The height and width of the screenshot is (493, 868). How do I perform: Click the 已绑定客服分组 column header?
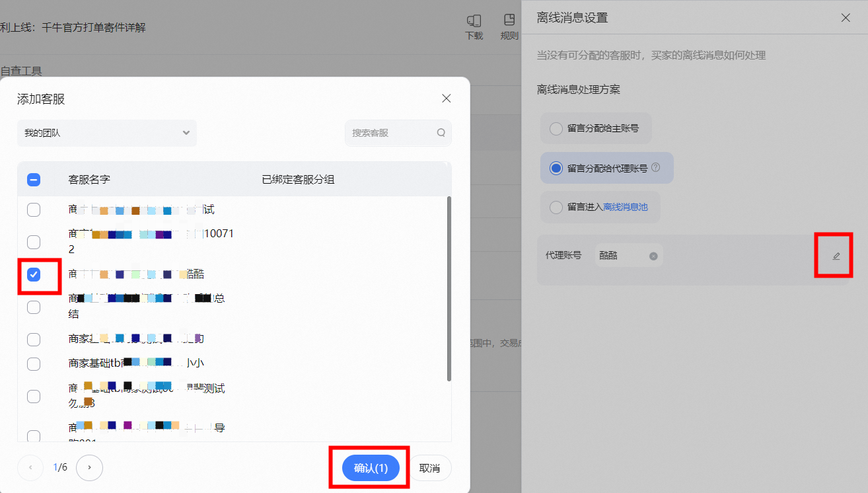298,179
